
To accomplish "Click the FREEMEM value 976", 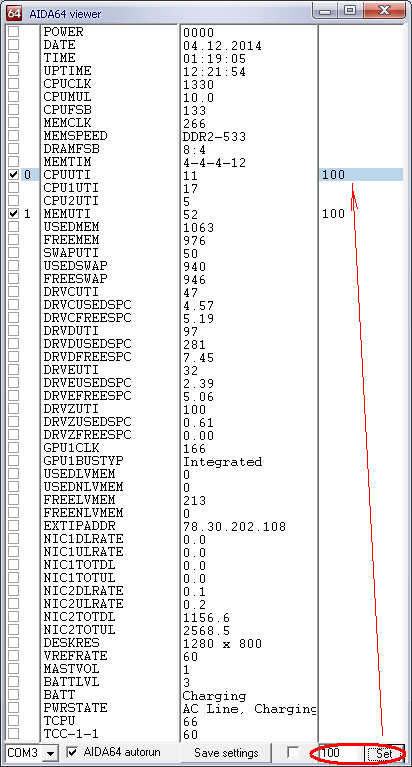I will point(195,241).
